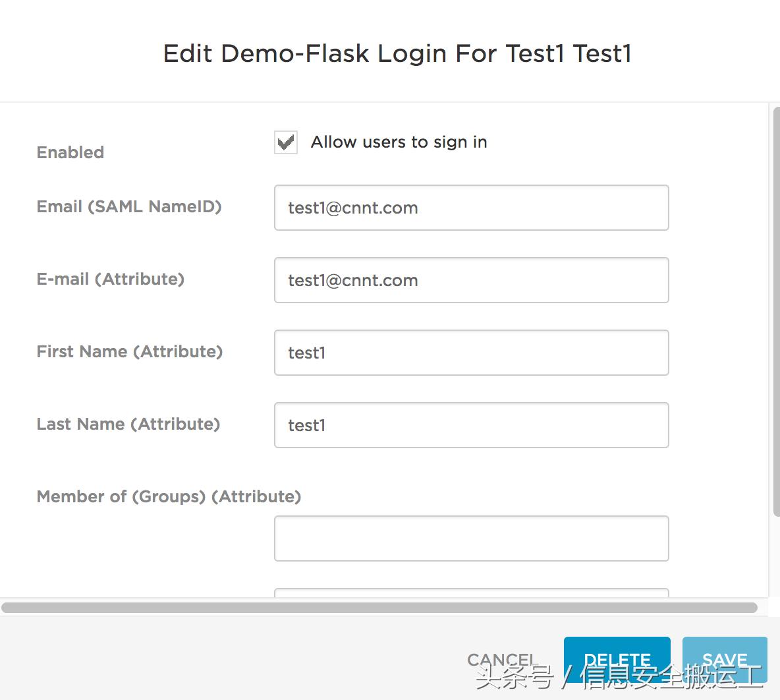780x700 pixels.
Task: Toggle the Allow users to sign in checkbox
Action: (286, 142)
